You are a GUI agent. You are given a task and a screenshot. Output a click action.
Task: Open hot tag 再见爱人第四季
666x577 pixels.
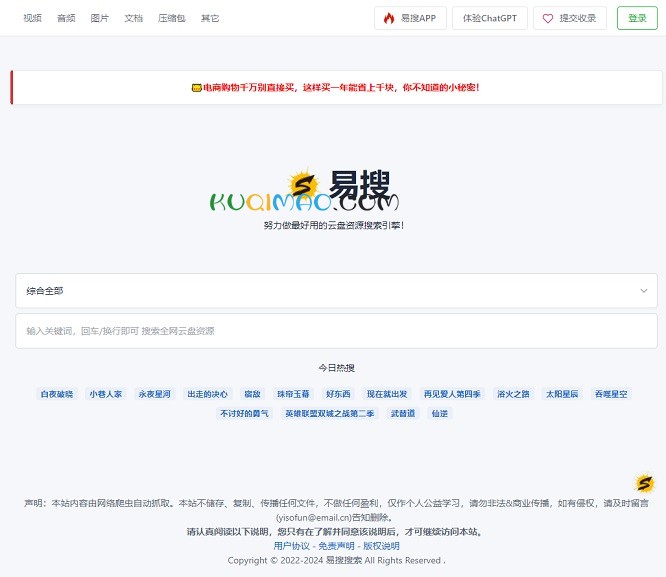pos(452,394)
